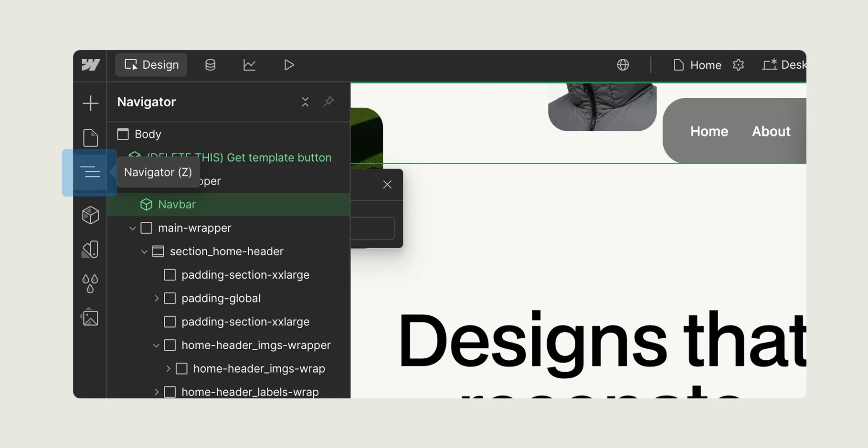Publish the site via the globe icon
This screenshot has width=868, height=448.
pyautogui.click(x=623, y=64)
